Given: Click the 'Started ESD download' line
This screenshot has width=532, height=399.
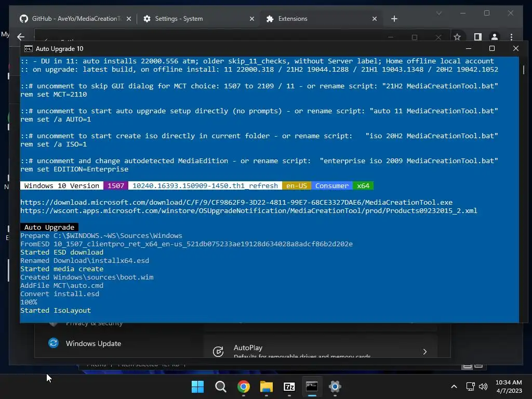Looking at the screenshot, I should [62, 252].
